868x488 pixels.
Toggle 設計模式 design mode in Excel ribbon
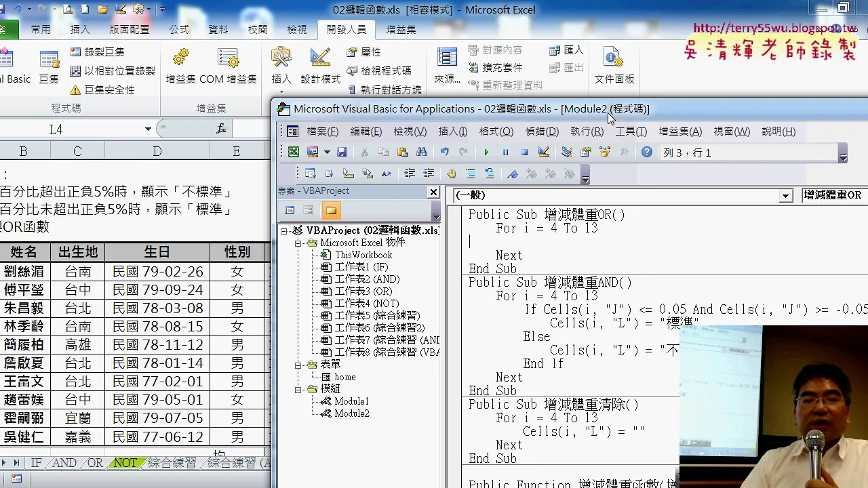point(321,66)
